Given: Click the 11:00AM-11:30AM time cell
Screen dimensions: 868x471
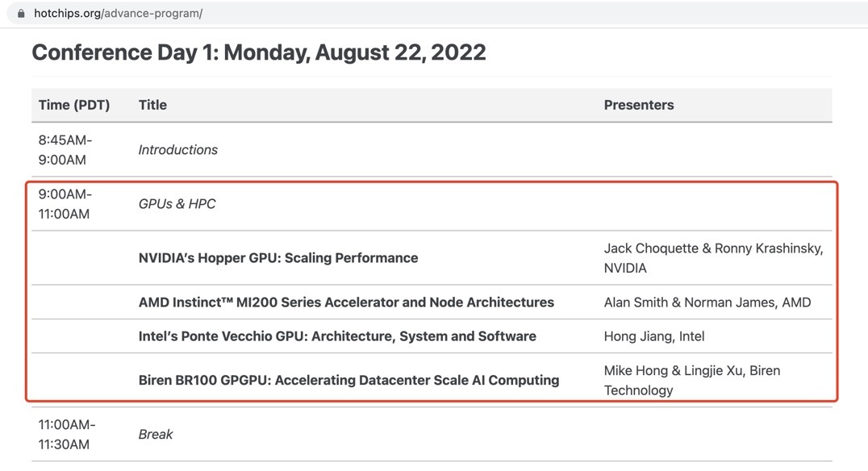Looking at the screenshot, I should (66, 435).
